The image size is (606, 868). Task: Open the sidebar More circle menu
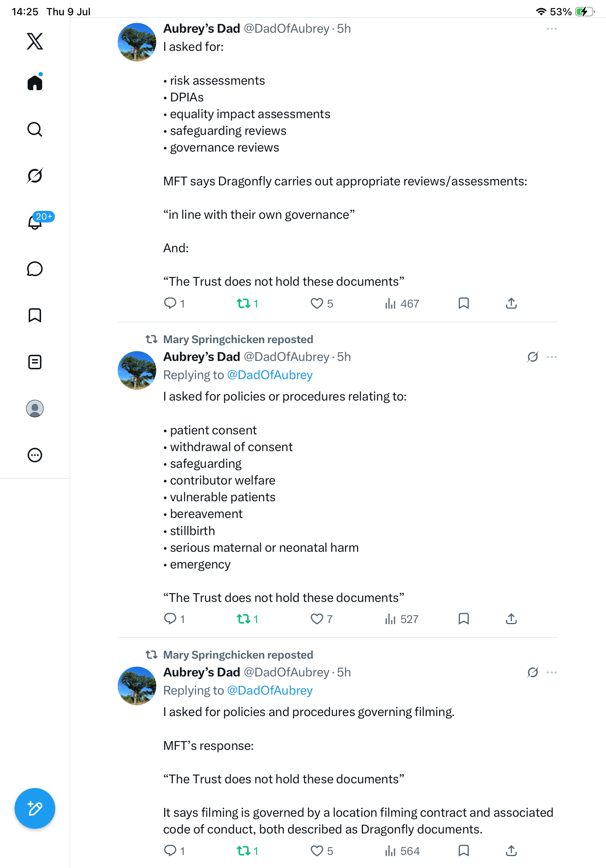(x=35, y=455)
